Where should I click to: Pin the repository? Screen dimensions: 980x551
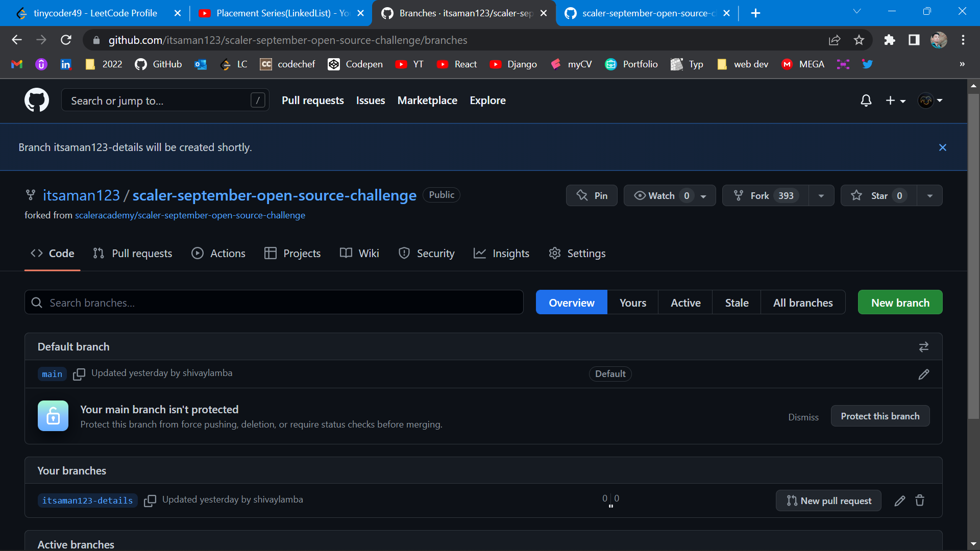pyautogui.click(x=592, y=195)
